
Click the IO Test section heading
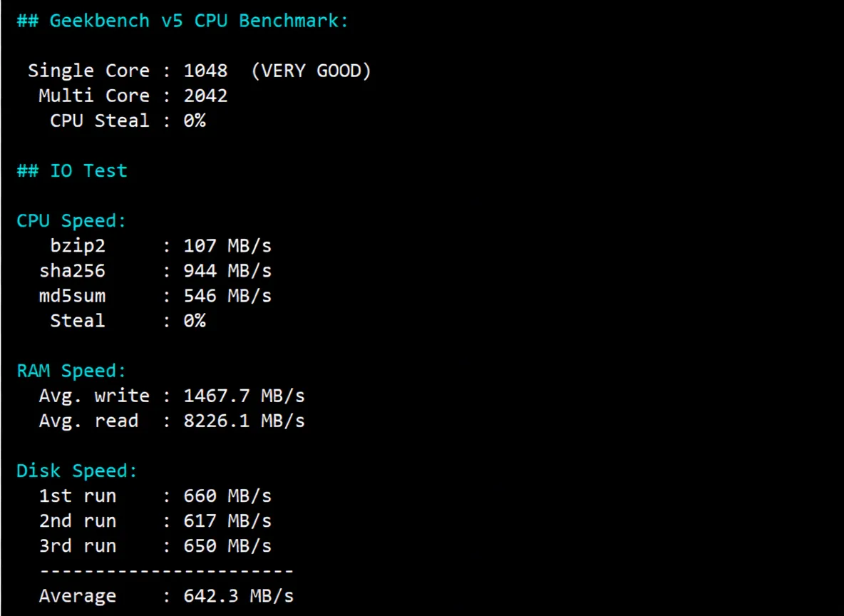pyautogui.click(x=71, y=170)
